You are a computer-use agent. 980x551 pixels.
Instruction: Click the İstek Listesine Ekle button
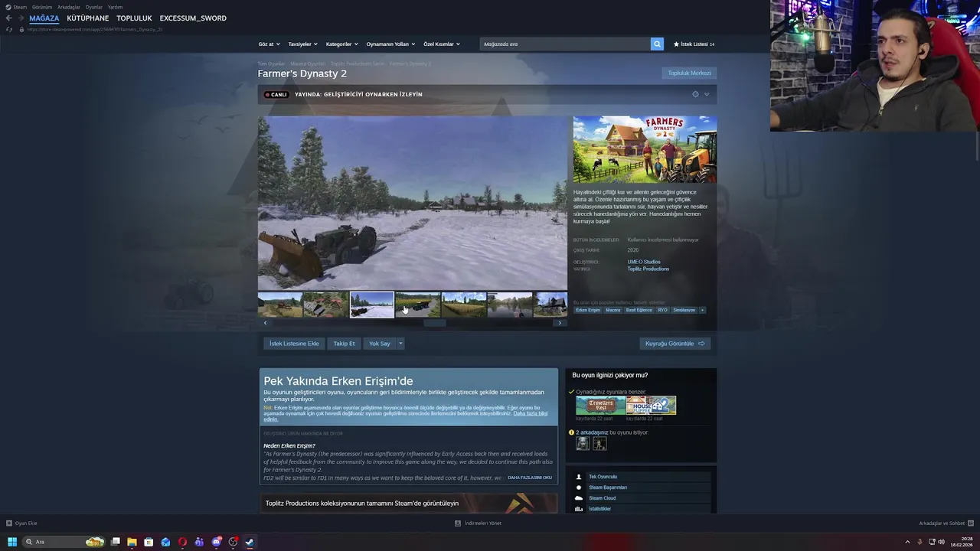(x=294, y=344)
